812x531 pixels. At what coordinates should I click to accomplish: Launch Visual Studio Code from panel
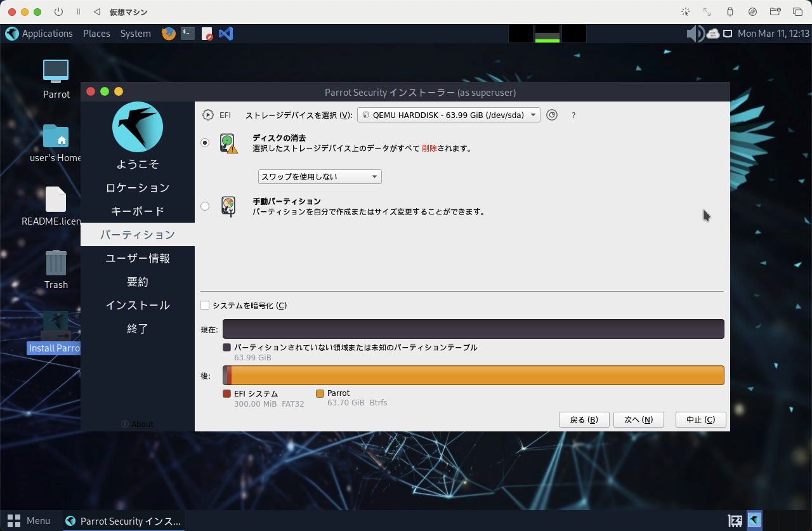click(x=226, y=34)
